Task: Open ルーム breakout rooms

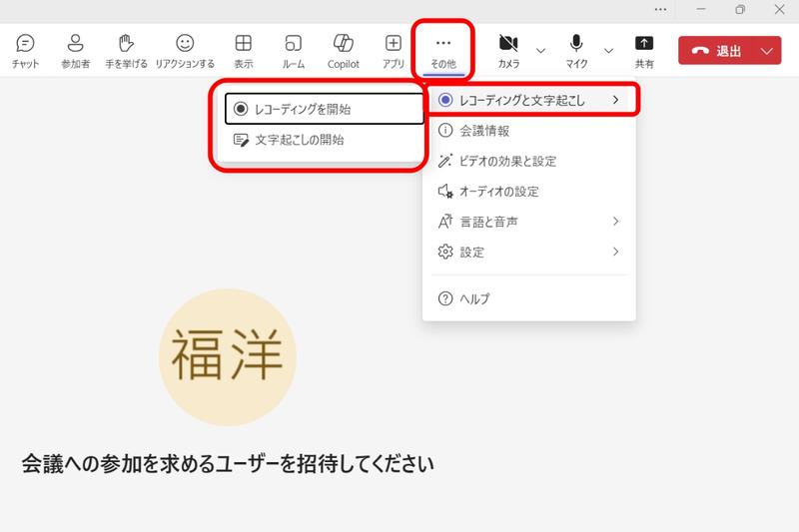Action: (293, 51)
